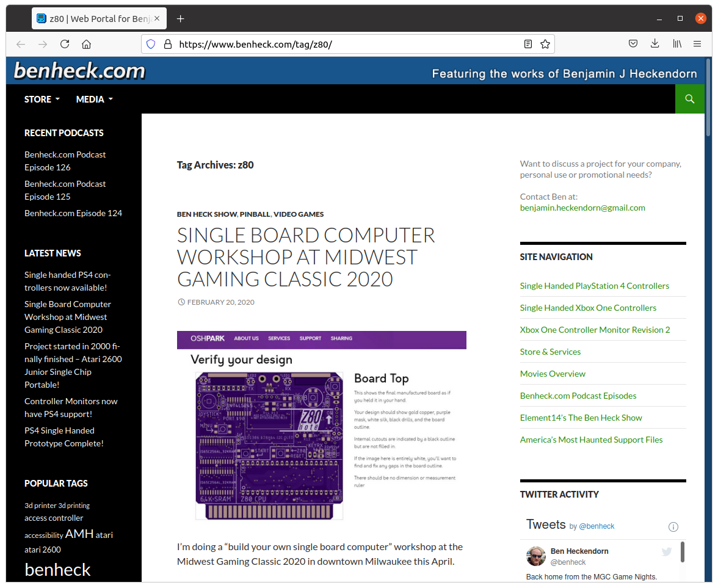Open the OSHPark board preview image
Viewport: 718px width, 588px height.
[321, 426]
